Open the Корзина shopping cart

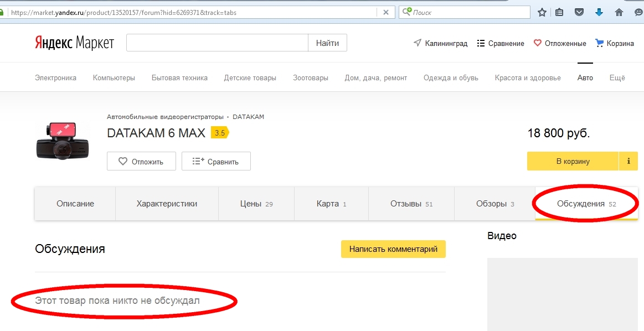(x=614, y=43)
